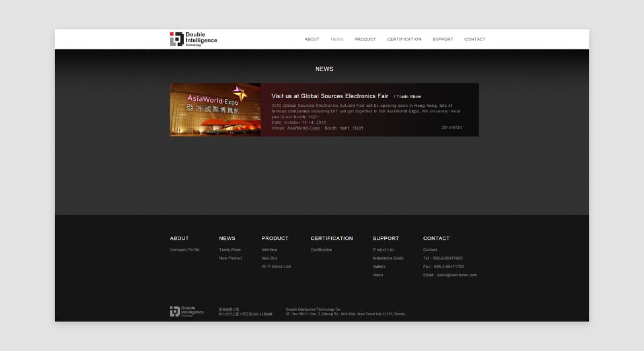Open Gallery footer link

point(379,267)
